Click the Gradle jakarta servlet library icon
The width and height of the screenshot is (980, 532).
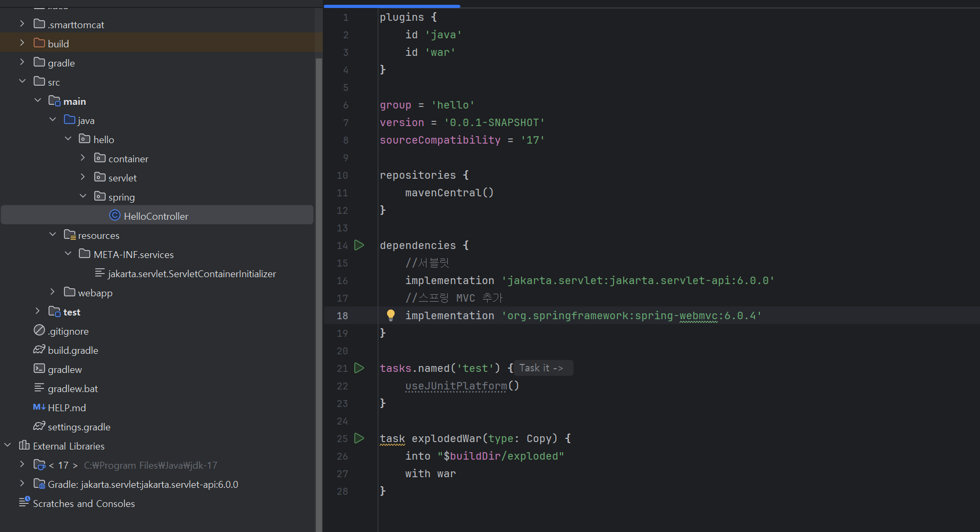pos(39,484)
